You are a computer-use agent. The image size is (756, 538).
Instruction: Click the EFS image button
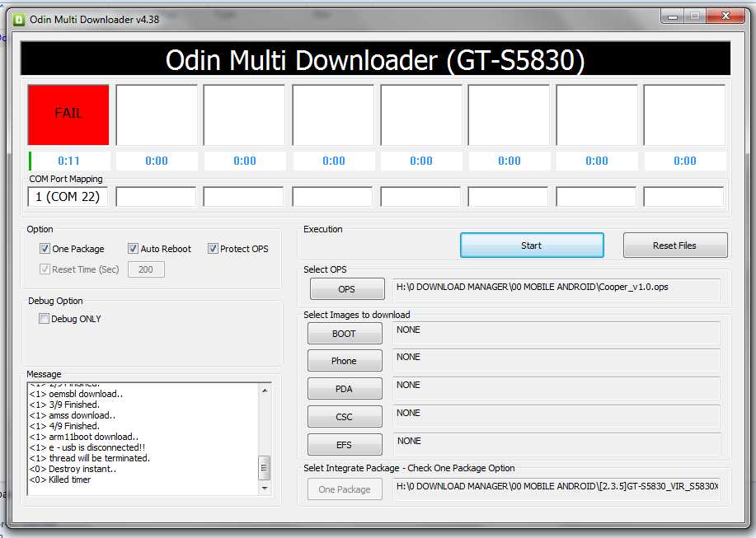point(345,445)
